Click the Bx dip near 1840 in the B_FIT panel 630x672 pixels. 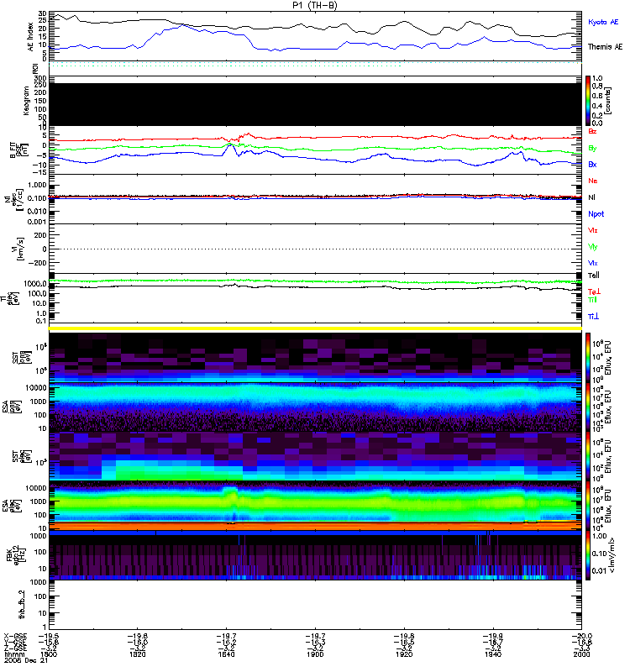(237, 155)
